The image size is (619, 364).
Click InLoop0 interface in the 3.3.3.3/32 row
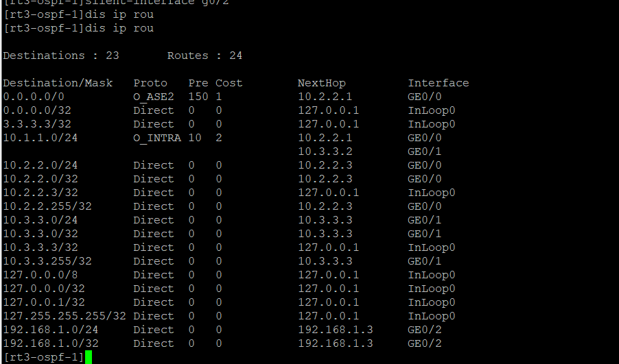coord(432,124)
